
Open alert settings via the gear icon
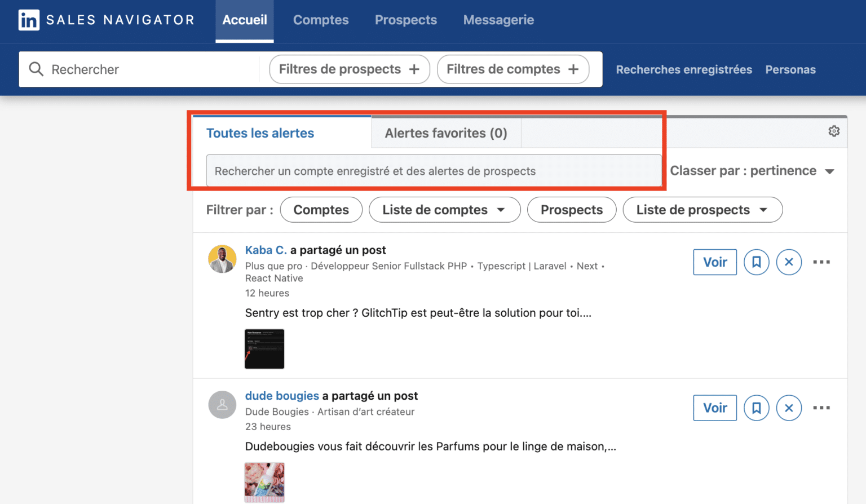[x=834, y=131]
